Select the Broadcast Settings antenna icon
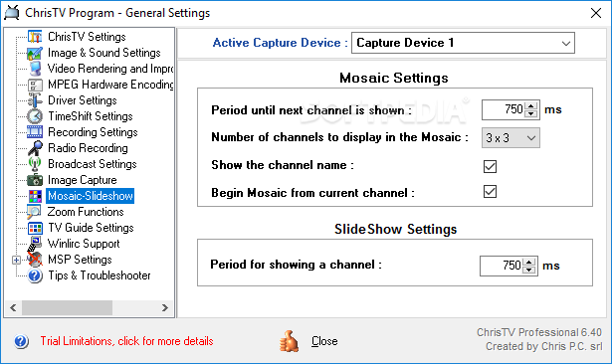 [35, 164]
